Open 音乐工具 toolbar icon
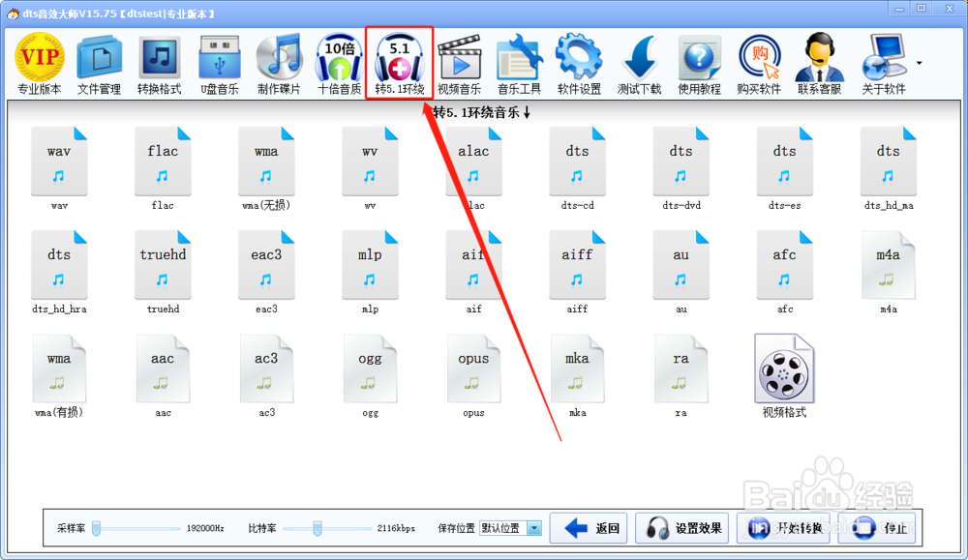The height and width of the screenshot is (560, 968). [x=519, y=64]
